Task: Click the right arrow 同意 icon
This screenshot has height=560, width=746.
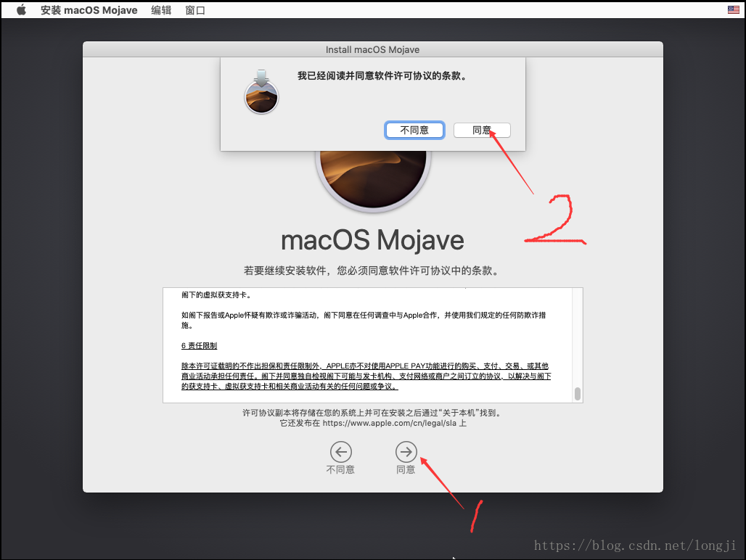Action: [x=406, y=452]
